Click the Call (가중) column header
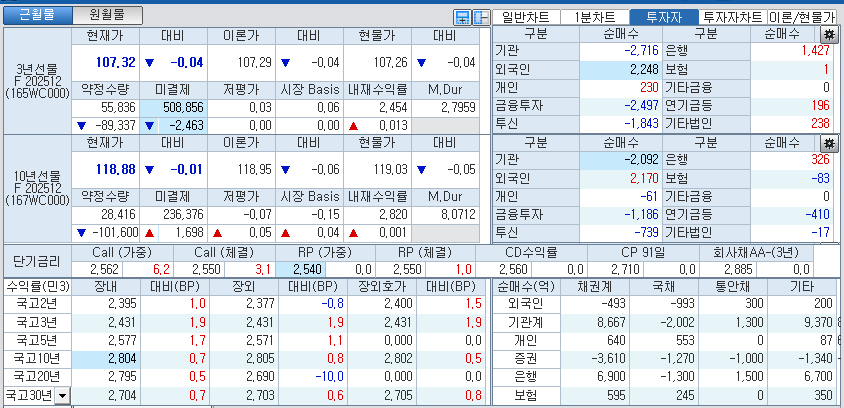 click(x=122, y=252)
